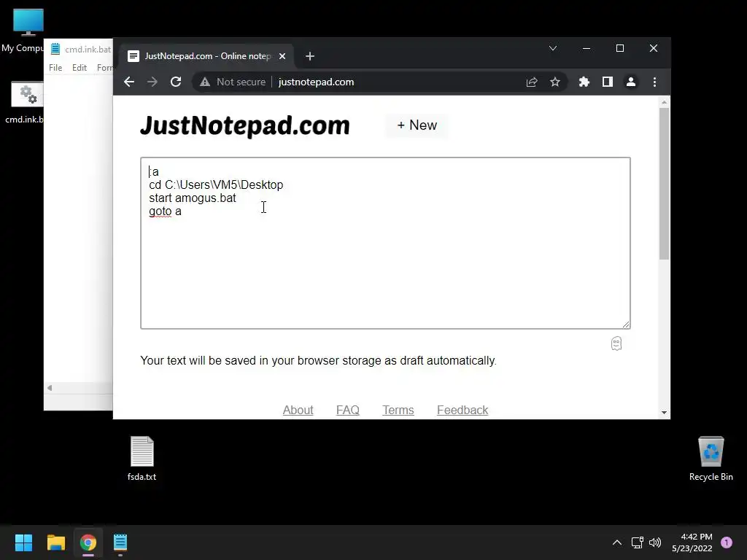Bookmark this tab with the star icon
This screenshot has width=747, height=560.
tap(555, 82)
